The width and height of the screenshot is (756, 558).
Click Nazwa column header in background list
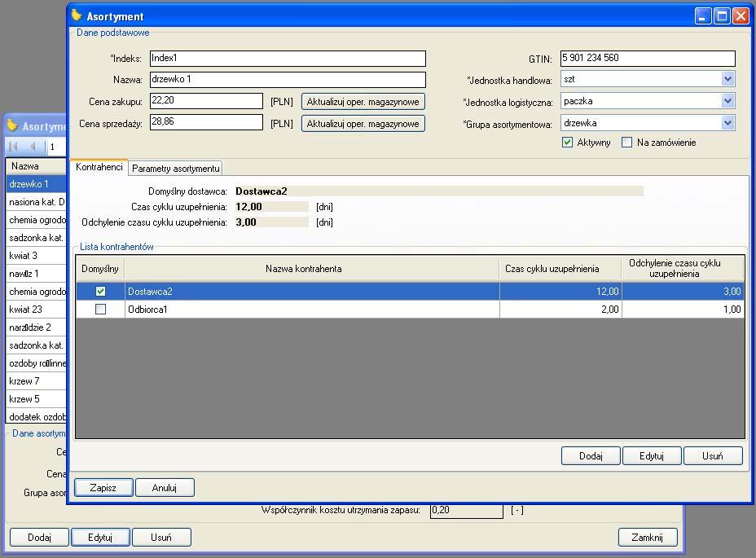coord(37,166)
